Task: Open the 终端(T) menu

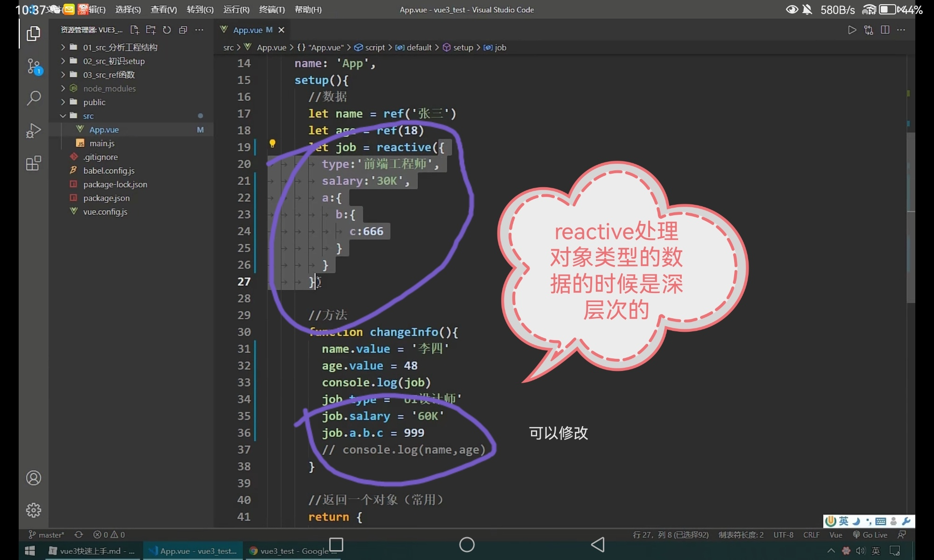Action: [x=272, y=9]
